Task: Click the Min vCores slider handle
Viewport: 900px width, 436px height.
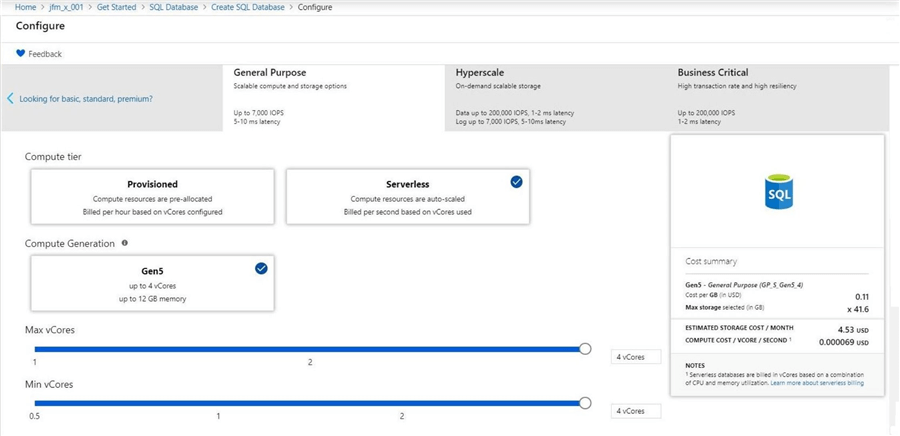Action: [x=585, y=403]
